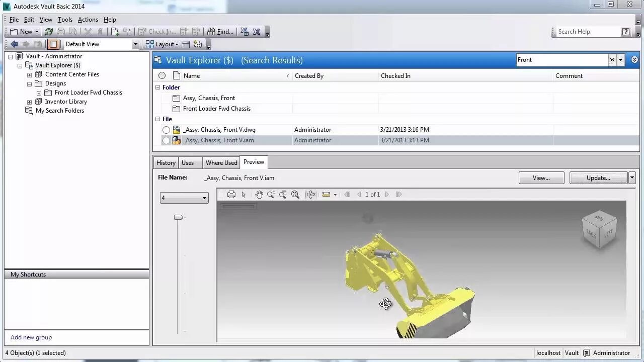The width and height of the screenshot is (644, 362).
Task: Select the Orbit tool in the preview
Action: pos(311,195)
